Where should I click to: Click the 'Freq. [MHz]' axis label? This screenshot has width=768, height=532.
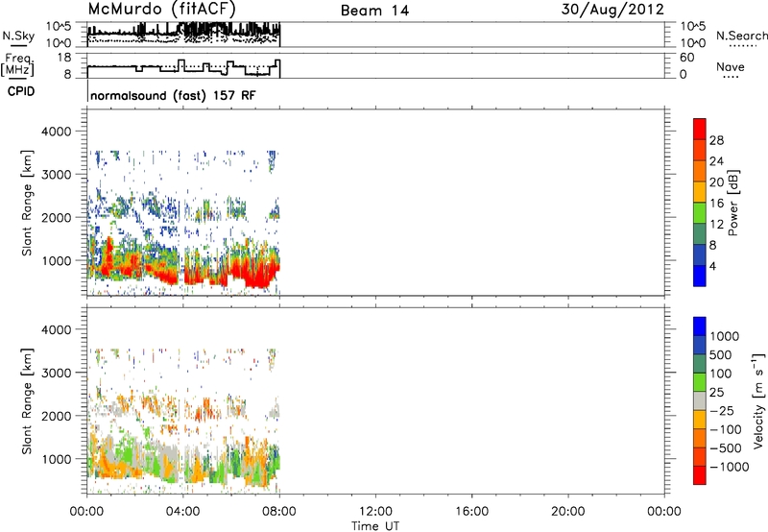[18, 64]
